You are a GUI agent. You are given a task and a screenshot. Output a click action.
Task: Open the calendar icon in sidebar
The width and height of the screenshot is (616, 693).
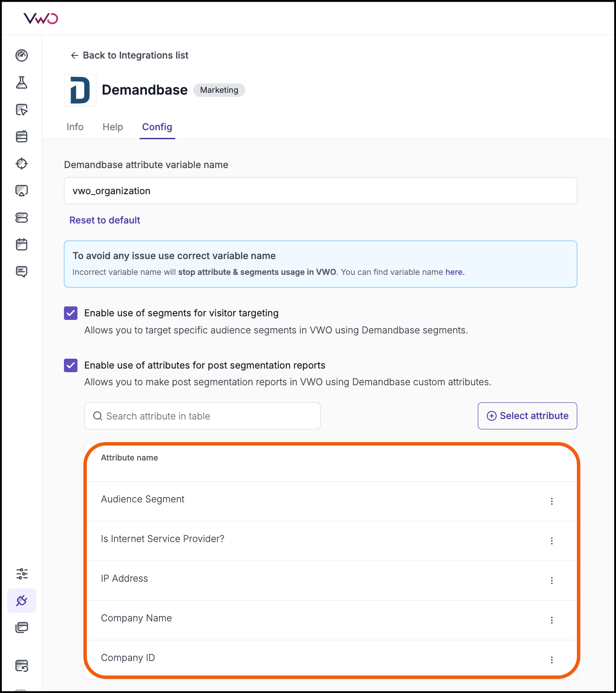(22, 245)
